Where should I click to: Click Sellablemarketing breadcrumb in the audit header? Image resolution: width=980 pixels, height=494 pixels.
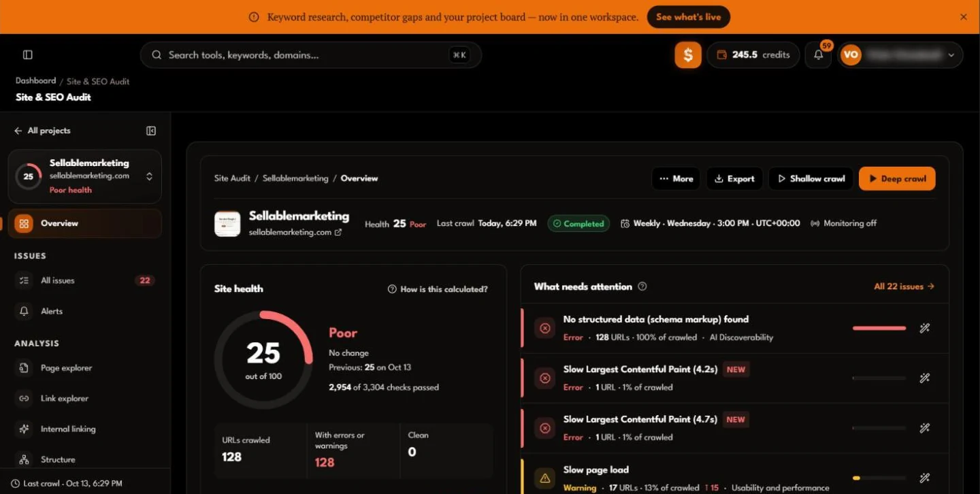coord(295,178)
